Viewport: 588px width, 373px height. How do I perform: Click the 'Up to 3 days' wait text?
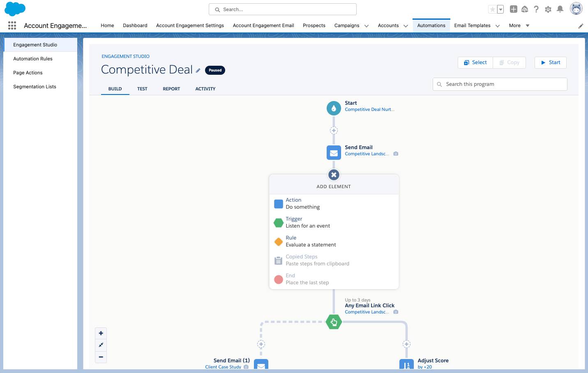pyautogui.click(x=357, y=300)
